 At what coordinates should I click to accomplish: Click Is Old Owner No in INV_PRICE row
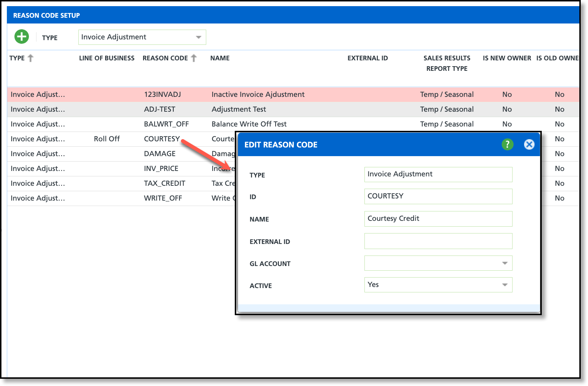(x=559, y=168)
